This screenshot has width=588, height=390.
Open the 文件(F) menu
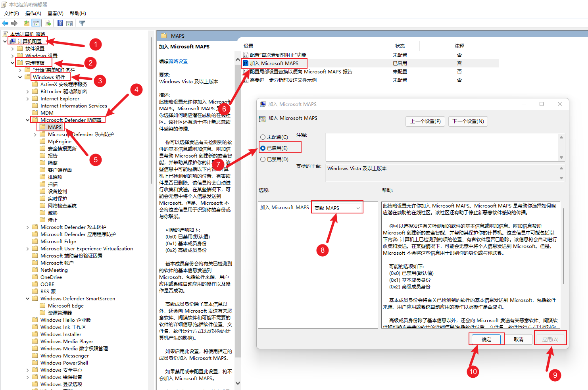click(x=12, y=13)
